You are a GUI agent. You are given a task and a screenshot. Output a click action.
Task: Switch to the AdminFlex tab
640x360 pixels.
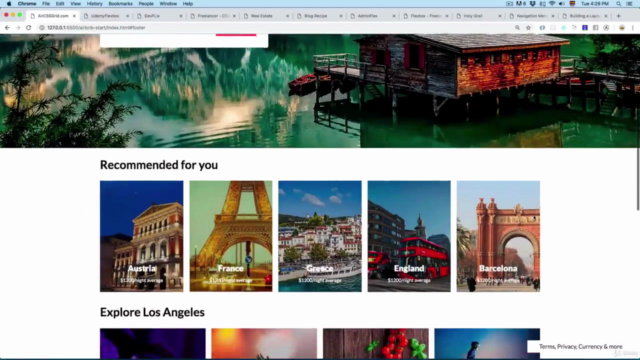tap(371, 16)
